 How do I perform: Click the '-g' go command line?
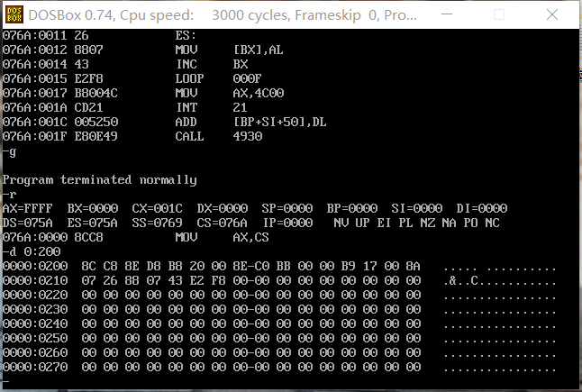pos(9,151)
